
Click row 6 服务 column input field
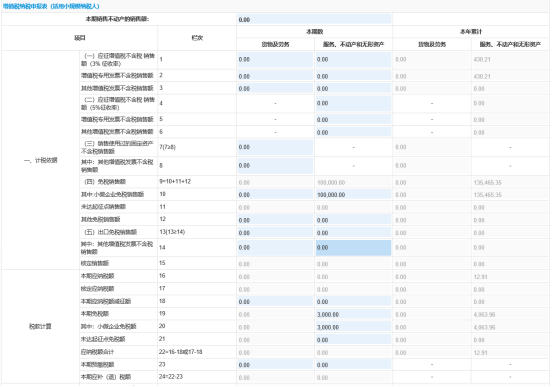pyautogui.click(x=353, y=132)
